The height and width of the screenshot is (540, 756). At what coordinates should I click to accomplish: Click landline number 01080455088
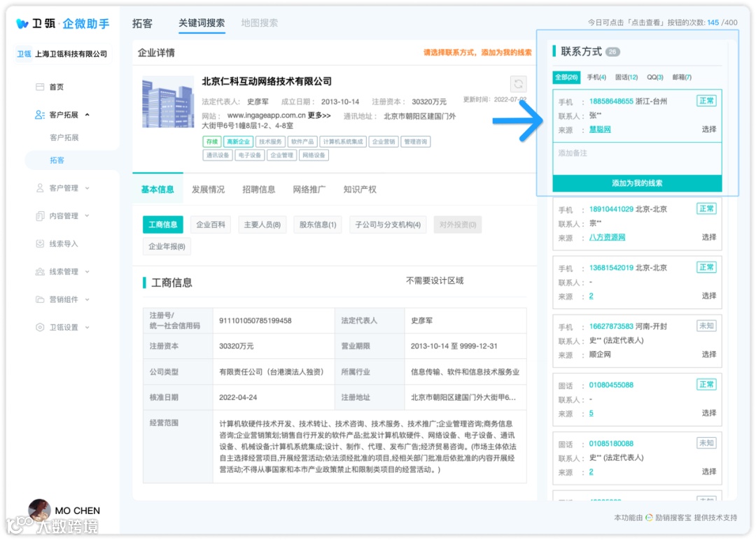(611, 385)
